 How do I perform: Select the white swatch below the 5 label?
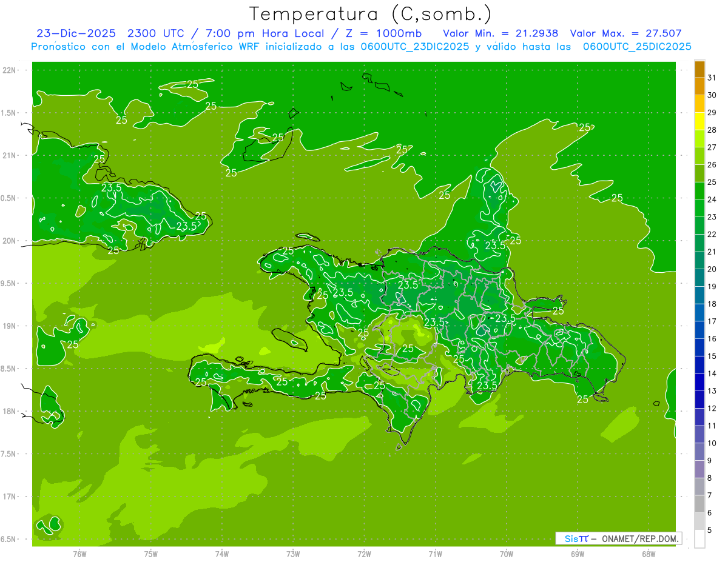pos(699,539)
